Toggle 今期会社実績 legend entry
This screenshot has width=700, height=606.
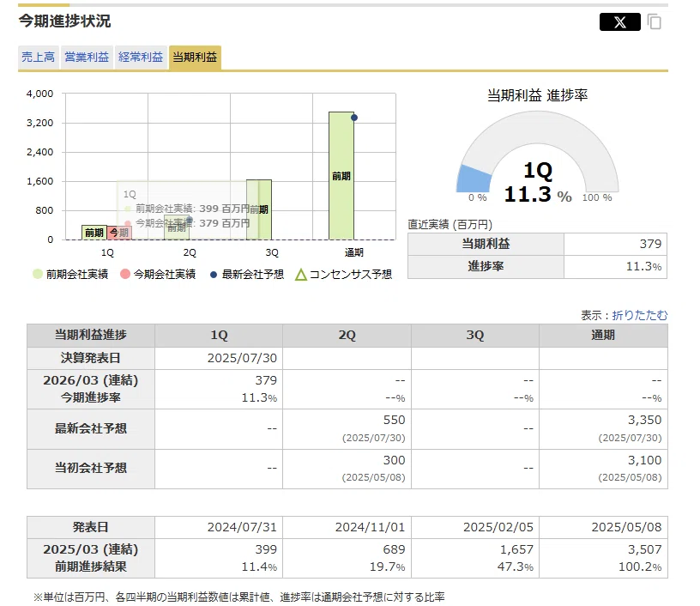click(158, 274)
